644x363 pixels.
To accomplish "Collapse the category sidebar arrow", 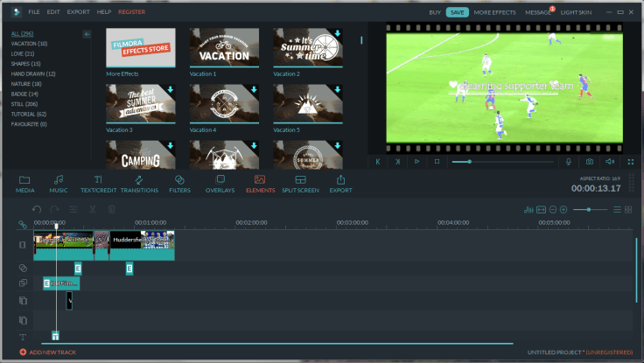I will tap(87, 34).
